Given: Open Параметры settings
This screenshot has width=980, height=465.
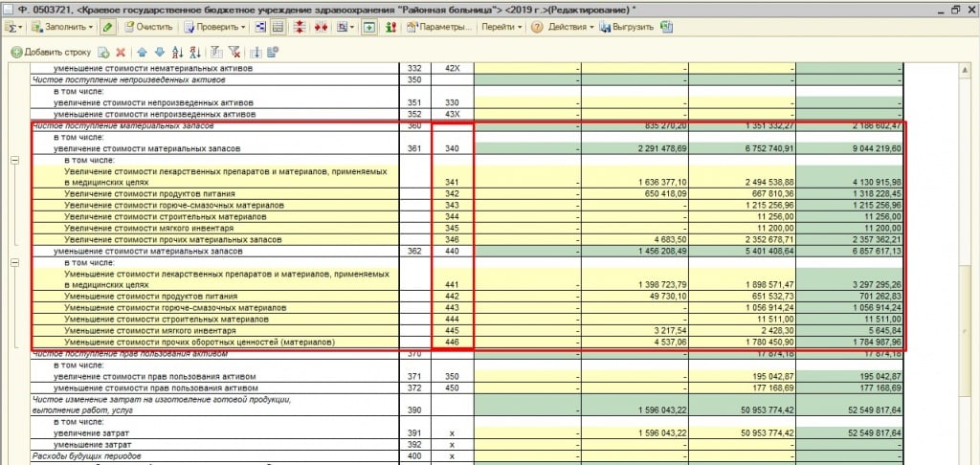Looking at the screenshot, I should pos(438,27).
